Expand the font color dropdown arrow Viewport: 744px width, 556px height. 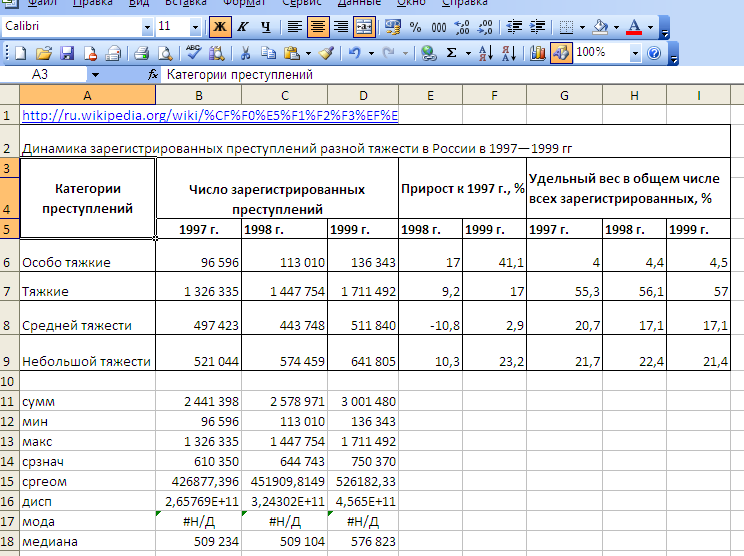click(x=650, y=27)
